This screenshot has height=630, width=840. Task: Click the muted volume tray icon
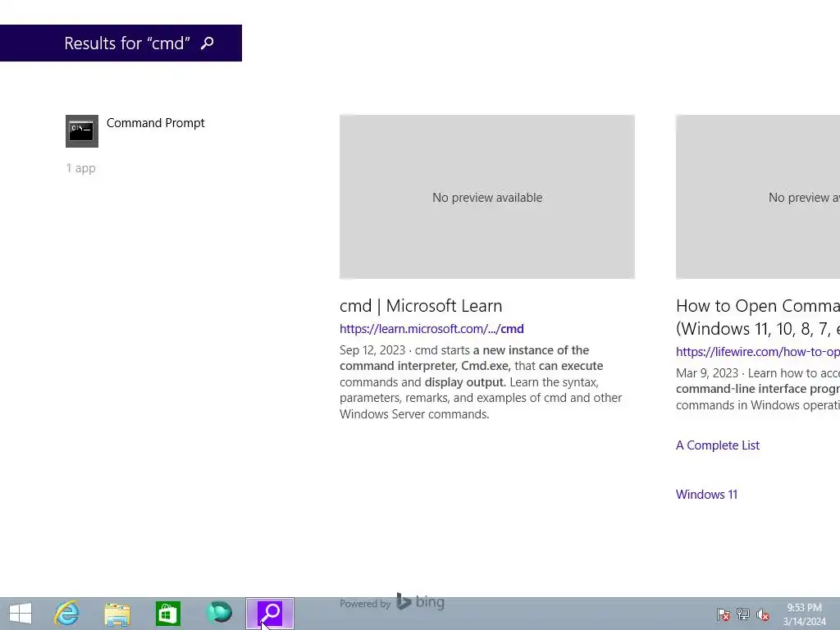pos(763,614)
